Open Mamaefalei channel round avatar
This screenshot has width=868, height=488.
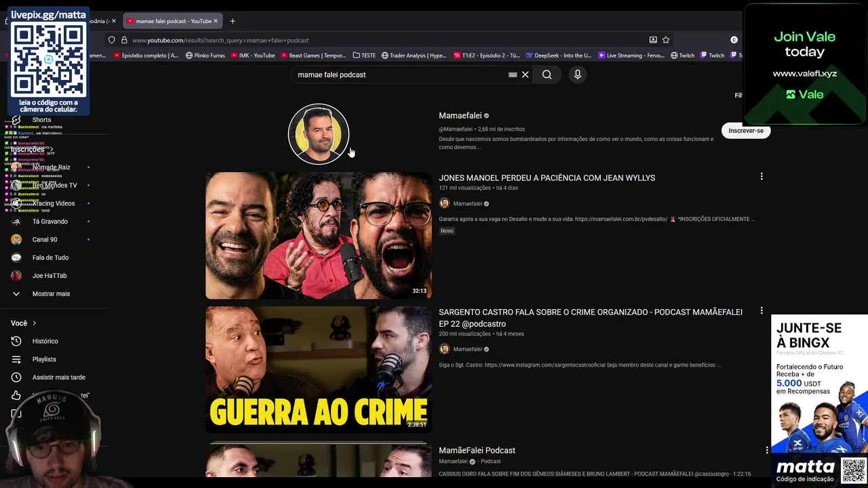pos(319,134)
